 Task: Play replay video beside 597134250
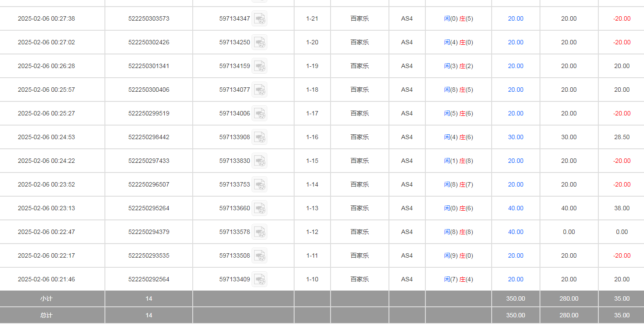pyautogui.click(x=259, y=42)
